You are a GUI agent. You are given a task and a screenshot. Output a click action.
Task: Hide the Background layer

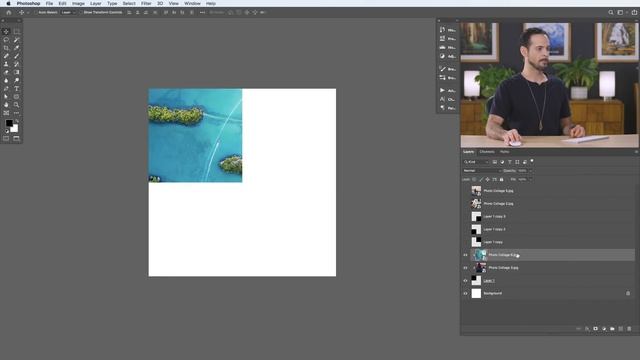click(465, 293)
